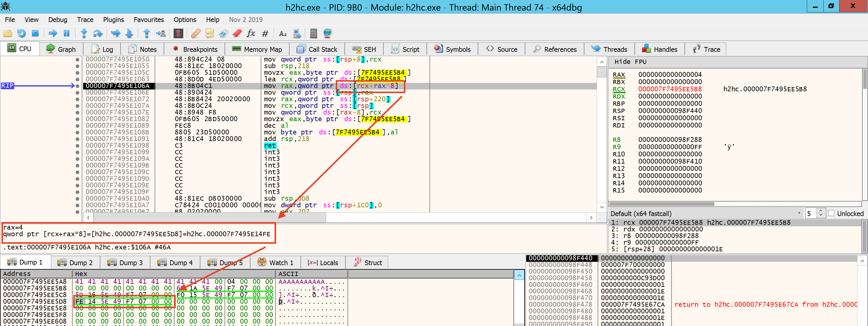Search strings using the Az icon
Screen dimensions: 868x326
click(283, 33)
